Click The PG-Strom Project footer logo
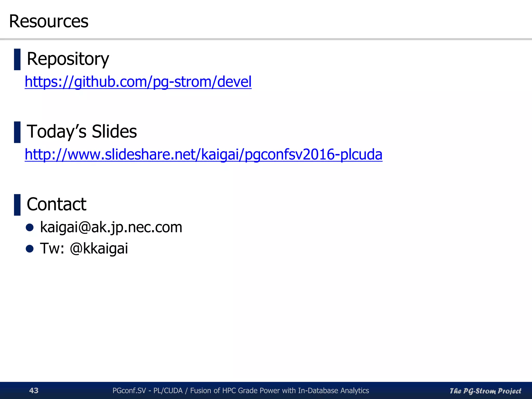 click(x=486, y=391)
